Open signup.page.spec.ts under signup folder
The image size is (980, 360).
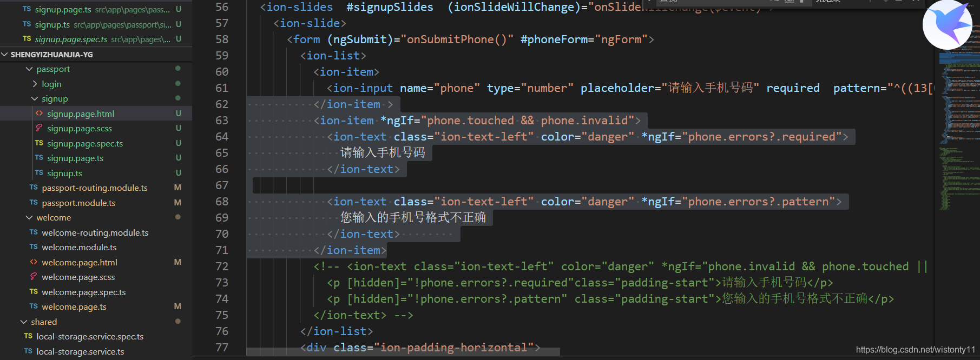(x=96, y=143)
